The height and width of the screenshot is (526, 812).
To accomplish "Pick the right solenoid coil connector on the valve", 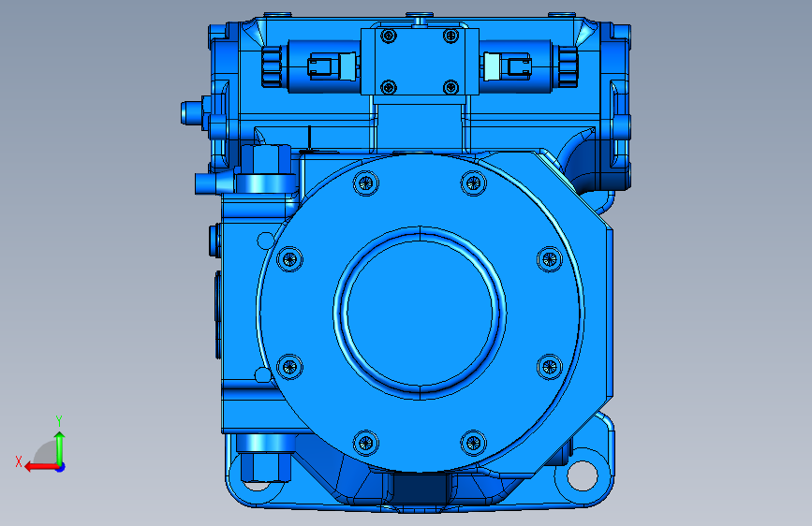I will click(506, 66).
